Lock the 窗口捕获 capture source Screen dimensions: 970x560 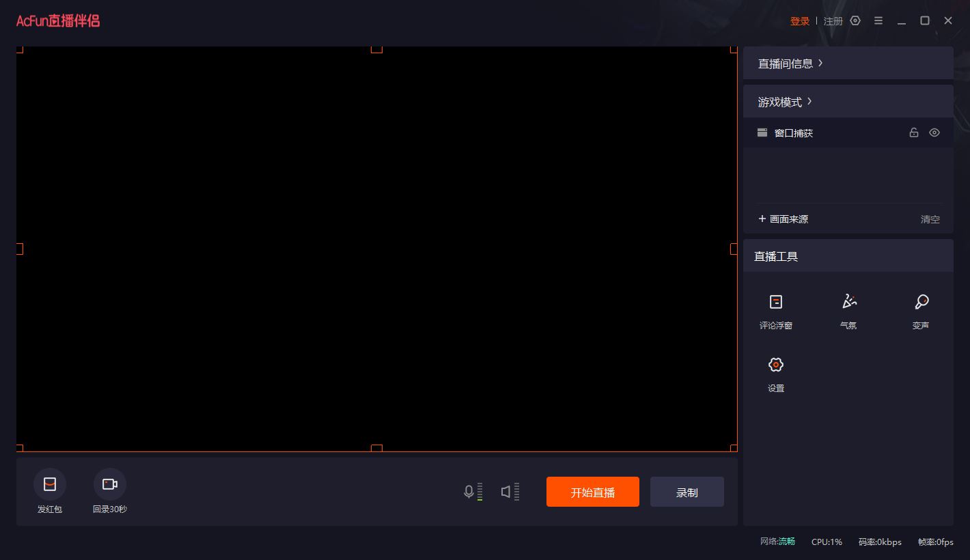tap(913, 132)
